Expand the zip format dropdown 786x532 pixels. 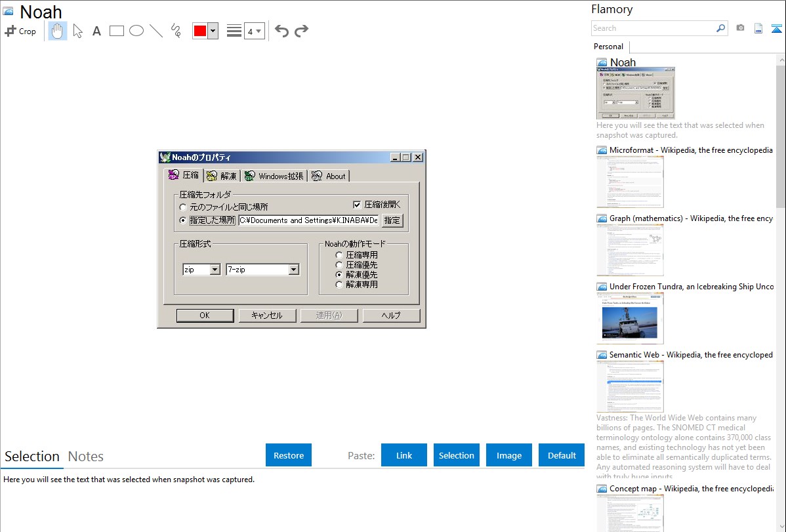[x=215, y=270]
